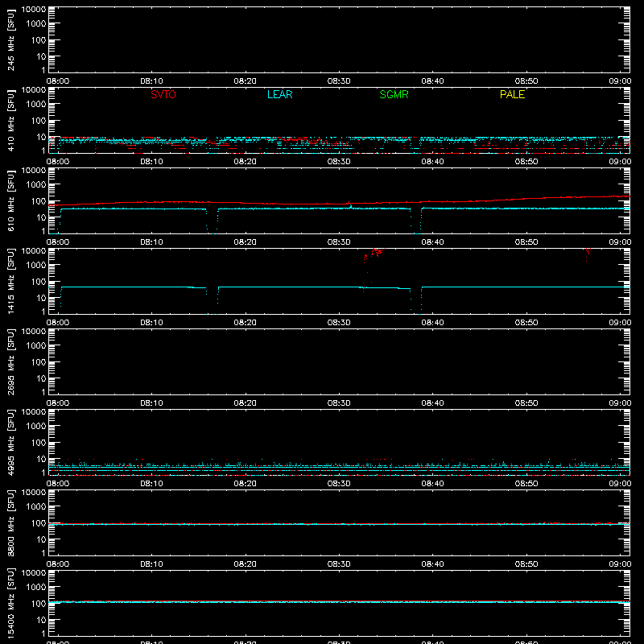Screen dimensions: 644x644
Task: Click 08:30 tick under the 8800 MHz panel
Action: [339, 564]
